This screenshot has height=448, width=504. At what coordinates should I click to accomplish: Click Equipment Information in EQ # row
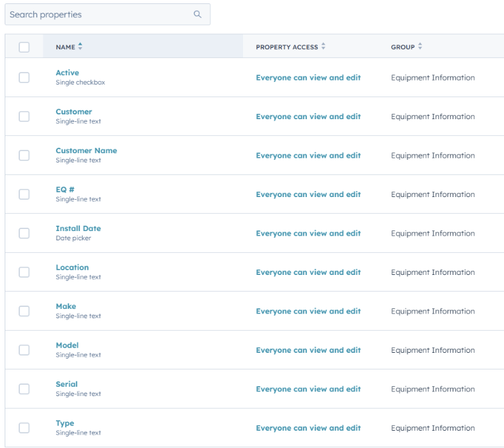pyautogui.click(x=433, y=194)
